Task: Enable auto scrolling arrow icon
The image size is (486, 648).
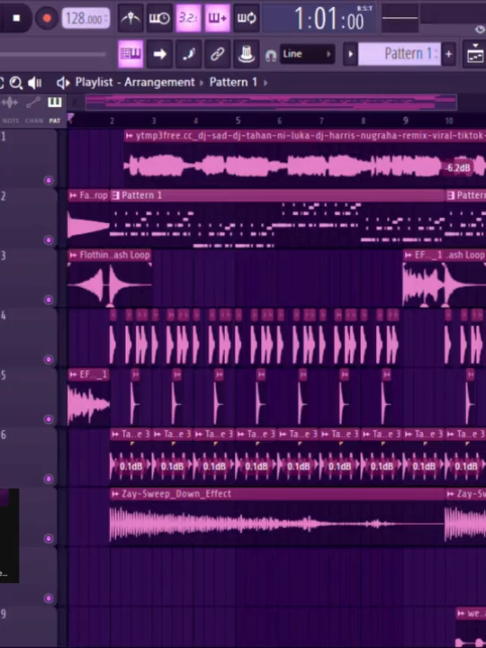Action: point(160,54)
